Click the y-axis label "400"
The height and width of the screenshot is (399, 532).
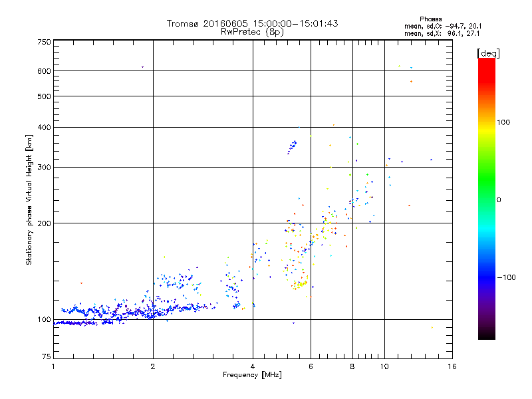click(45, 127)
